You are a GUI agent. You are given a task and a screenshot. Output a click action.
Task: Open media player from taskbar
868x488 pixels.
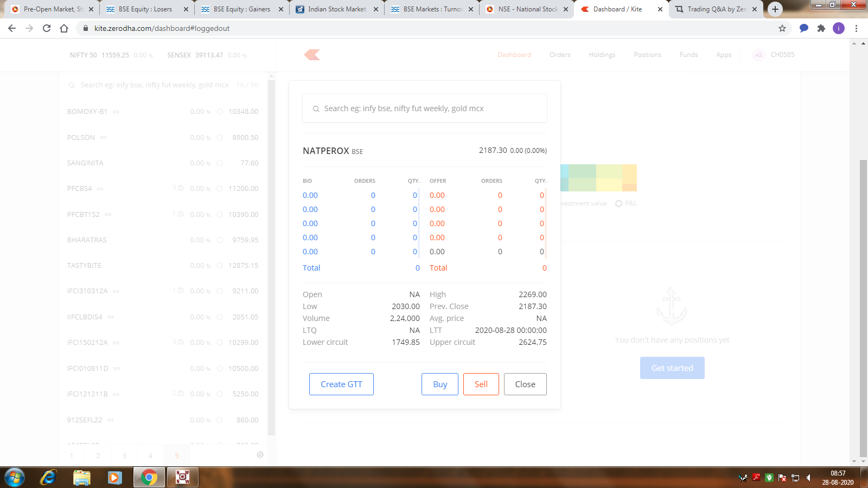[x=114, y=478]
